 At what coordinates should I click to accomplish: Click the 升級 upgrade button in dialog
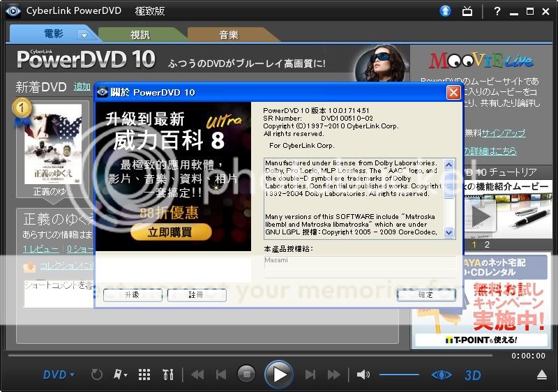pos(133,295)
